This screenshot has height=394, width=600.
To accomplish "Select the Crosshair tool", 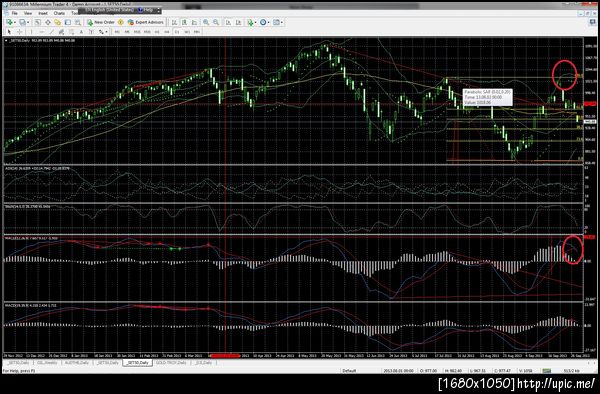I will pos(20,32).
